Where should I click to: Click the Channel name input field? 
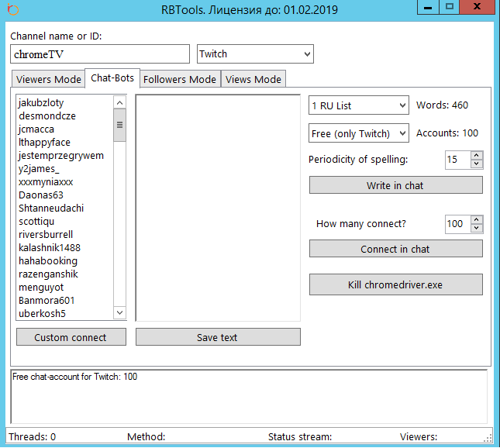pyautogui.click(x=100, y=54)
